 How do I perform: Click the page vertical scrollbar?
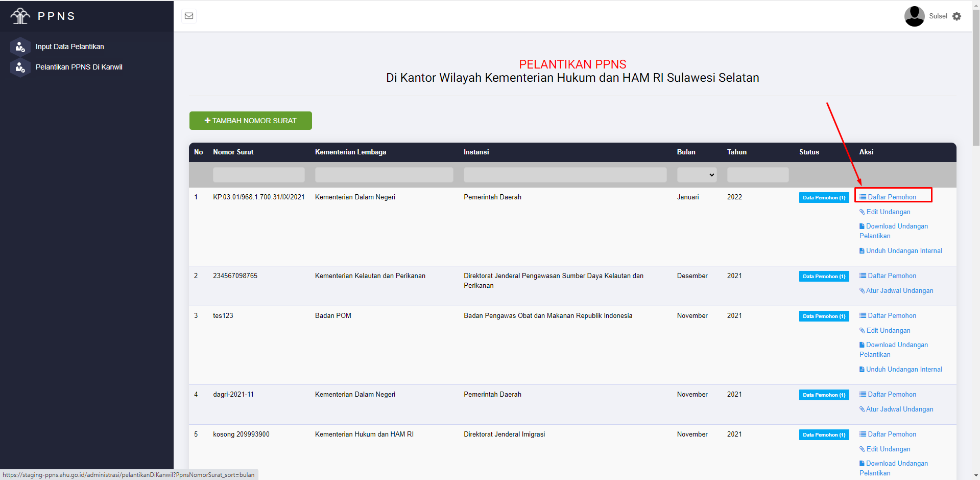pos(976,77)
